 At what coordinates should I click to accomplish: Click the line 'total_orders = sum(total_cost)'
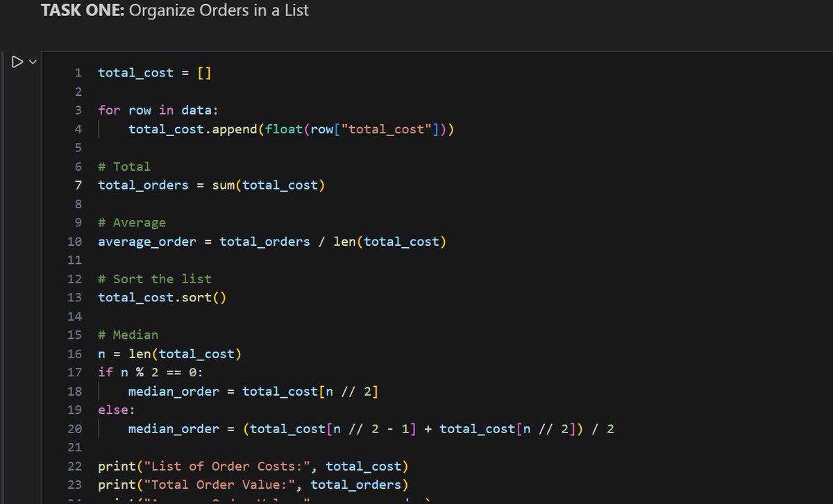tap(212, 185)
